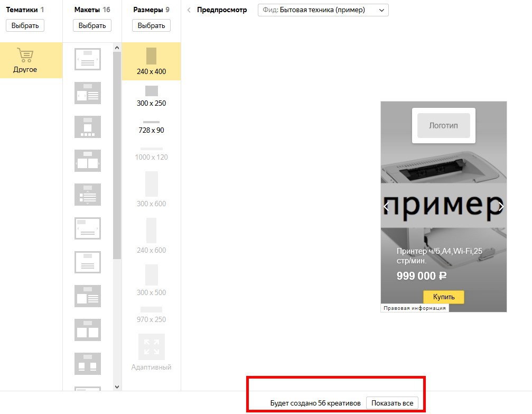Open the Фид feed dropdown
This screenshot has height=414, width=532.
coord(323,10)
